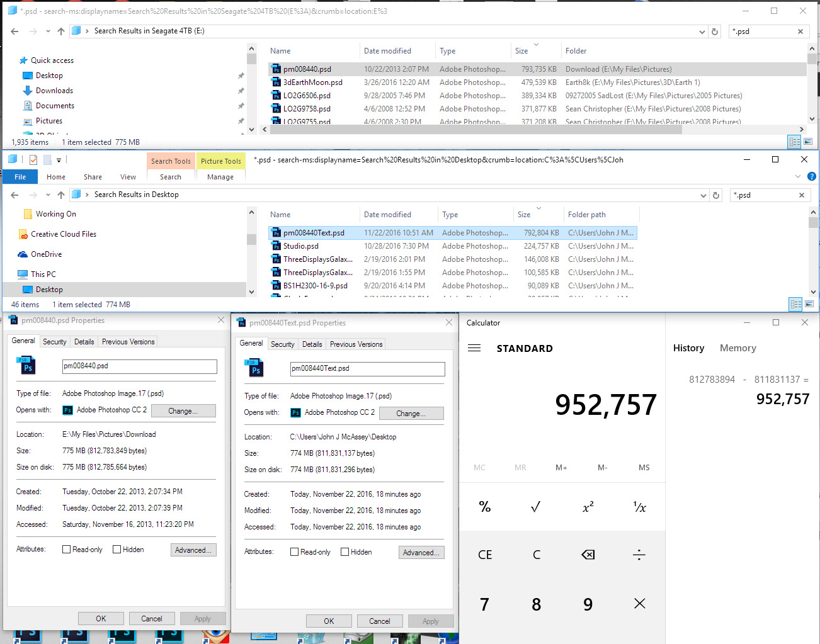Image resolution: width=820 pixels, height=644 pixels.
Task: Click the multiply key in Calculator
Action: click(x=639, y=604)
